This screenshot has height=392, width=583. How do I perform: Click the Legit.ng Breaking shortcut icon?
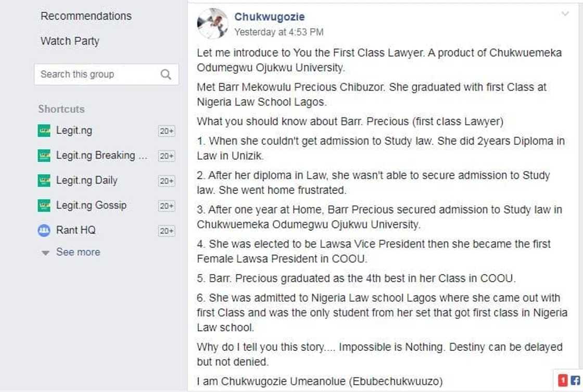(x=44, y=155)
